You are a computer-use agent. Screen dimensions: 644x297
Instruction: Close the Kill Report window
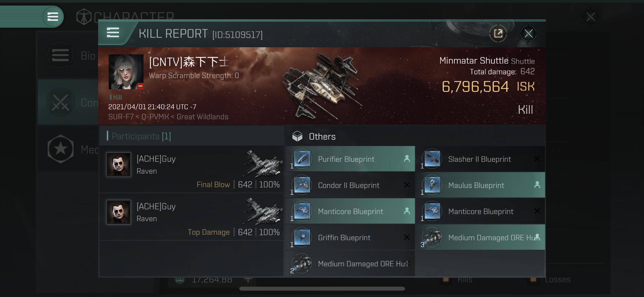pyautogui.click(x=528, y=34)
